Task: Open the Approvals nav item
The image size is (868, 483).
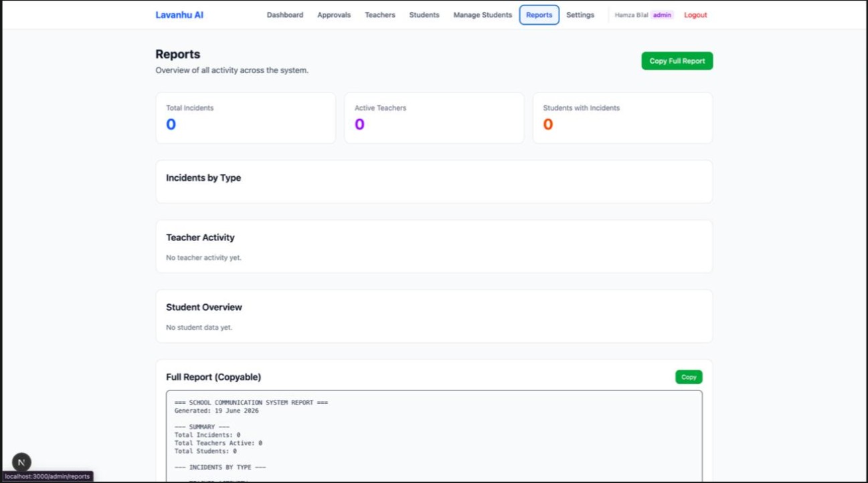Action: (x=334, y=15)
